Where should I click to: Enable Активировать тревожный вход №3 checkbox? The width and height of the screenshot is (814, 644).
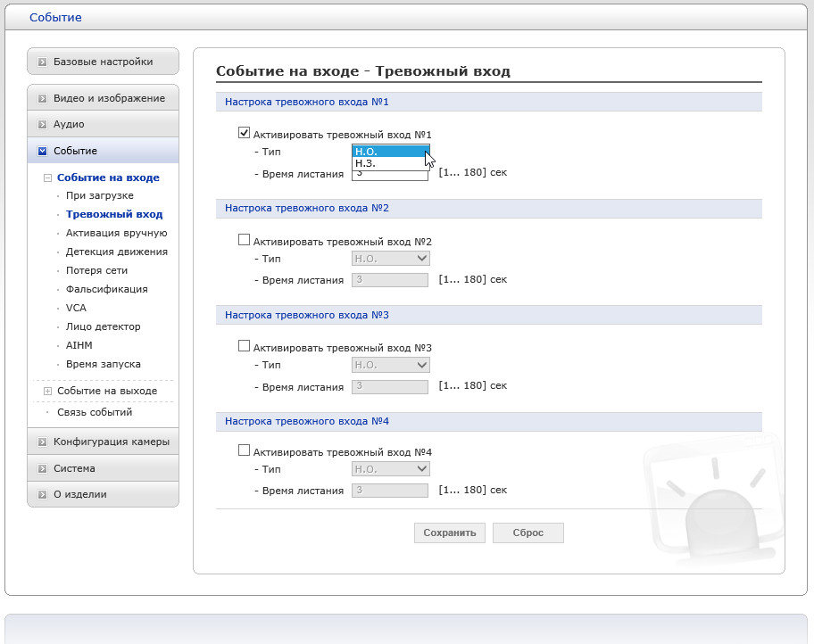click(x=244, y=346)
